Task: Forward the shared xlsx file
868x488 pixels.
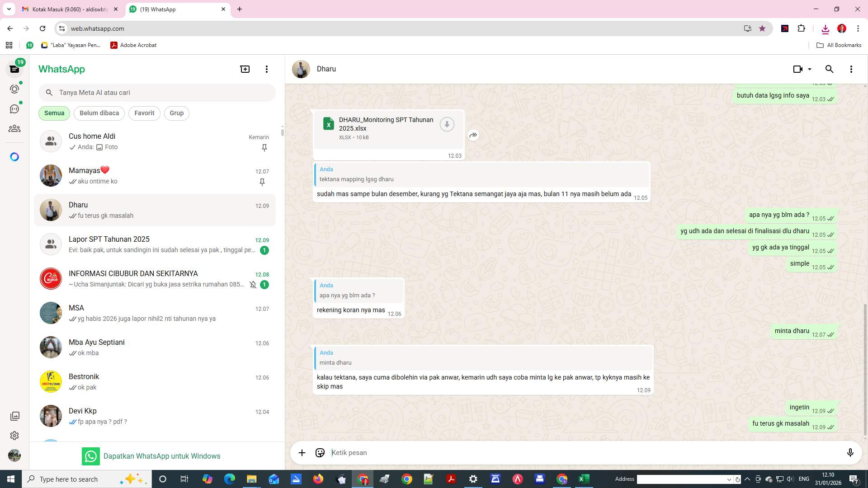Action: (x=473, y=135)
